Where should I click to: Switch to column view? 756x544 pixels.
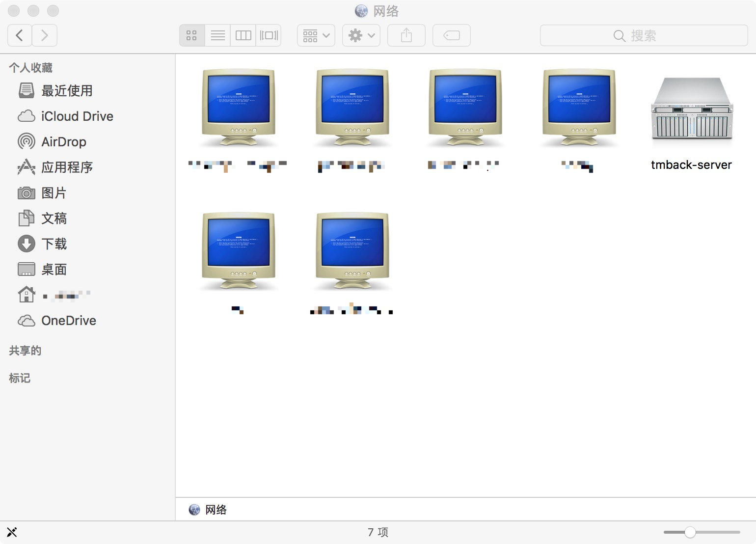[x=243, y=35]
